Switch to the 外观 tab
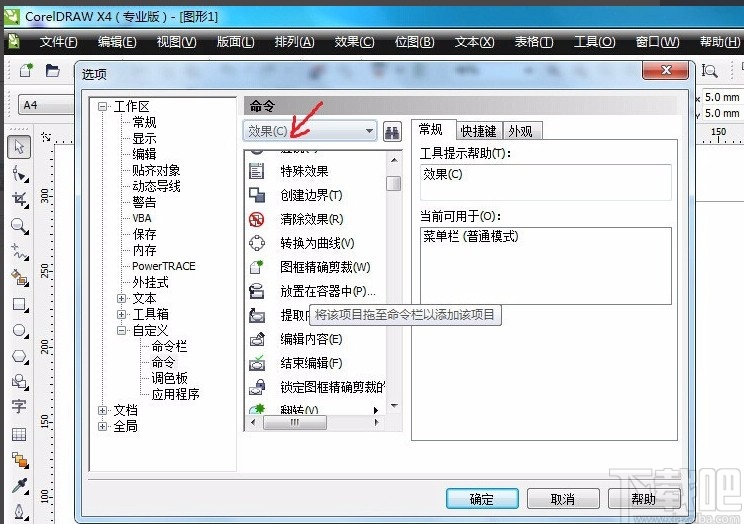 click(x=521, y=131)
